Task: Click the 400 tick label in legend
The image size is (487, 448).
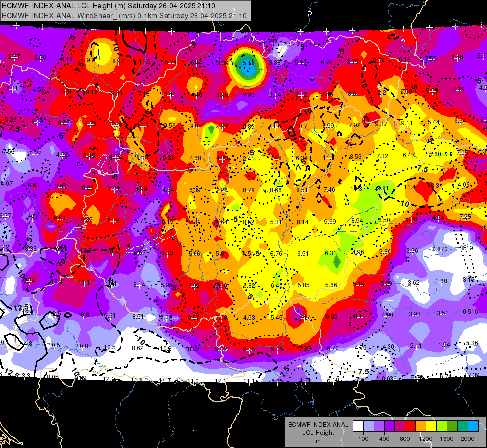Action: 384,439
